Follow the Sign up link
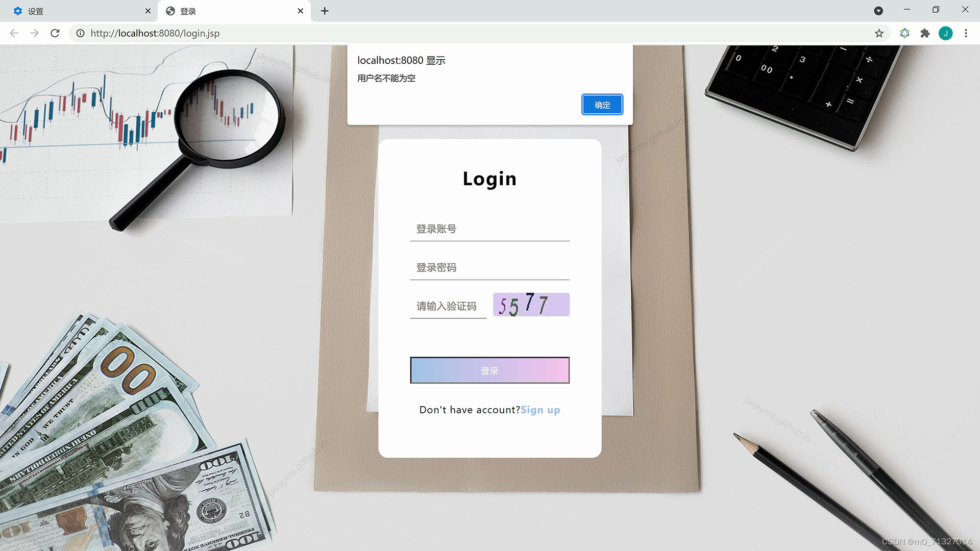980x551 pixels. click(540, 410)
